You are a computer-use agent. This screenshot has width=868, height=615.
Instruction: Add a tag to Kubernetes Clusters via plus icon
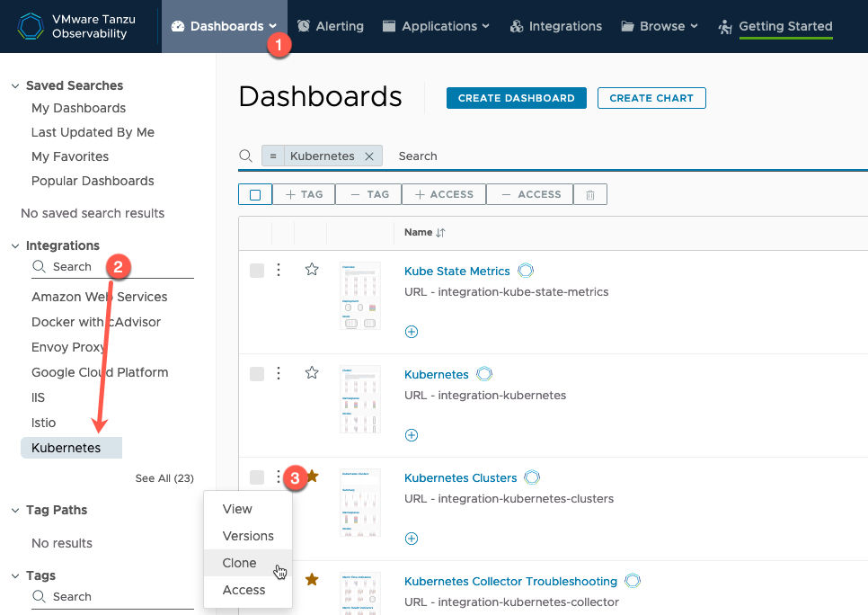pyautogui.click(x=412, y=539)
